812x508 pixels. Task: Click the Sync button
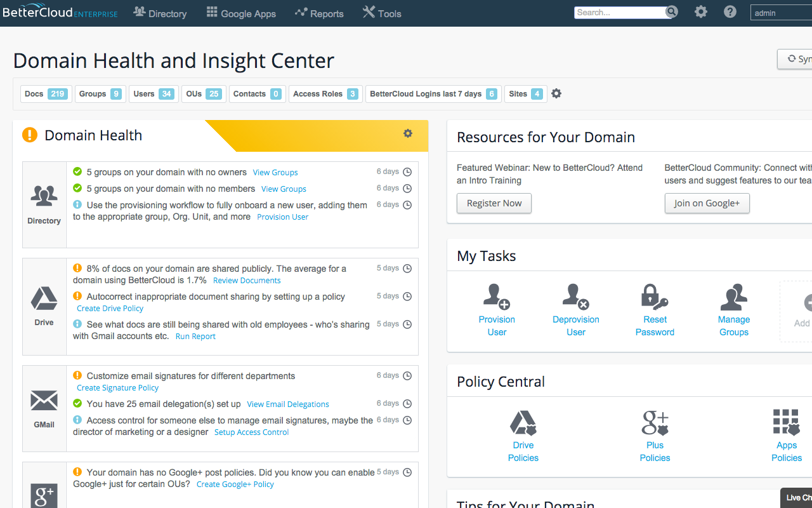(x=795, y=59)
